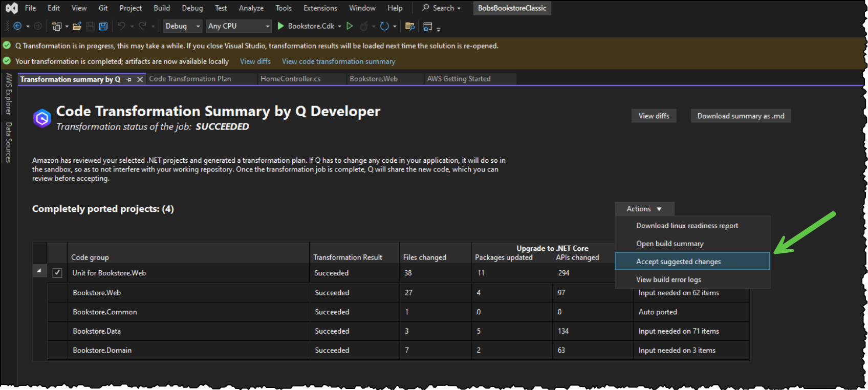Collapse the Unit for Bookstore.Web group row
The height and width of the screenshot is (390, 868).
click(39, 270)
